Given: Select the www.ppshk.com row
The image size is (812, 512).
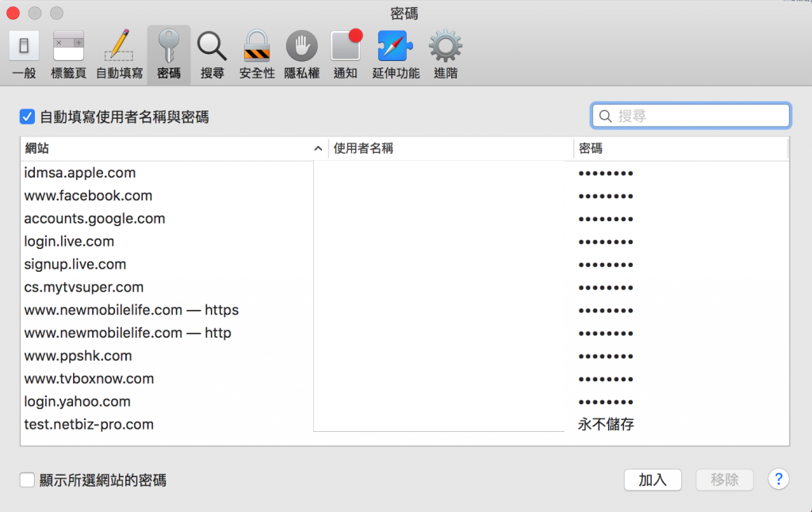Looking at the screenshot, I should [404, 356].
